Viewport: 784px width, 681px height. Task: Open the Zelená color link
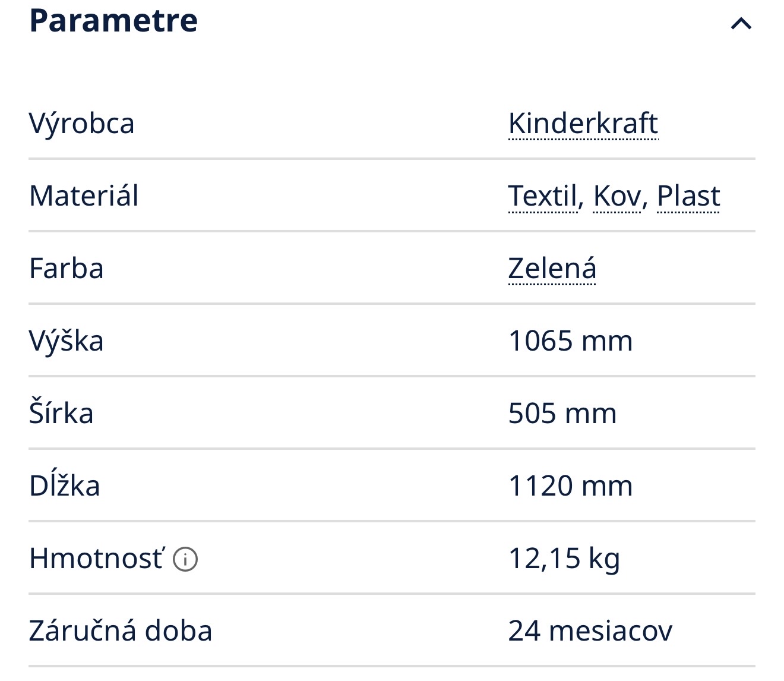pos(552,269)
